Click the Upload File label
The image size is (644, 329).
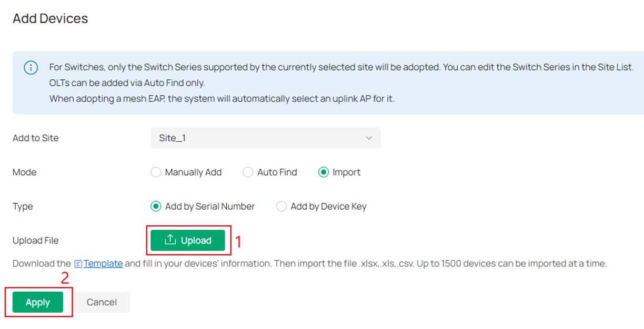[36, 241]
